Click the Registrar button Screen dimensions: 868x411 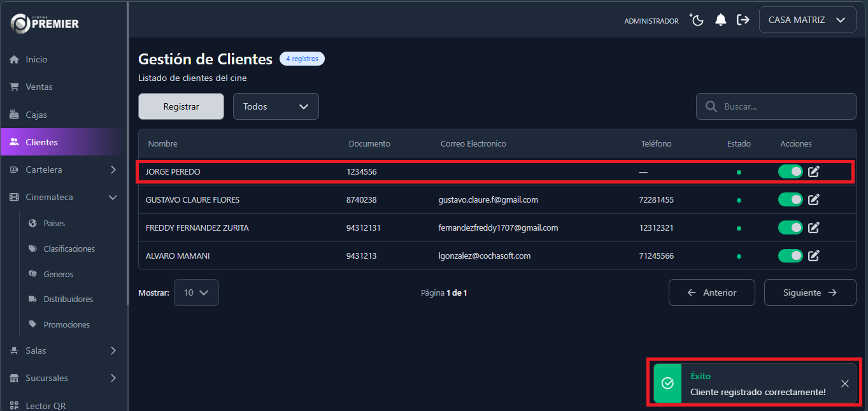[181, 107]
